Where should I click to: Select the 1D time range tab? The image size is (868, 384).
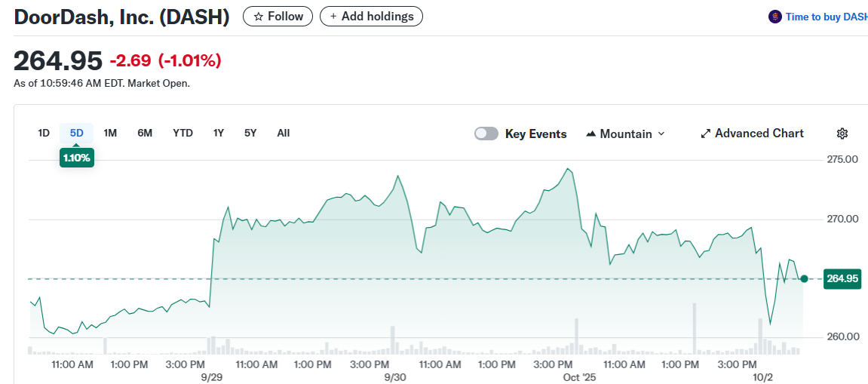[44, 133]
